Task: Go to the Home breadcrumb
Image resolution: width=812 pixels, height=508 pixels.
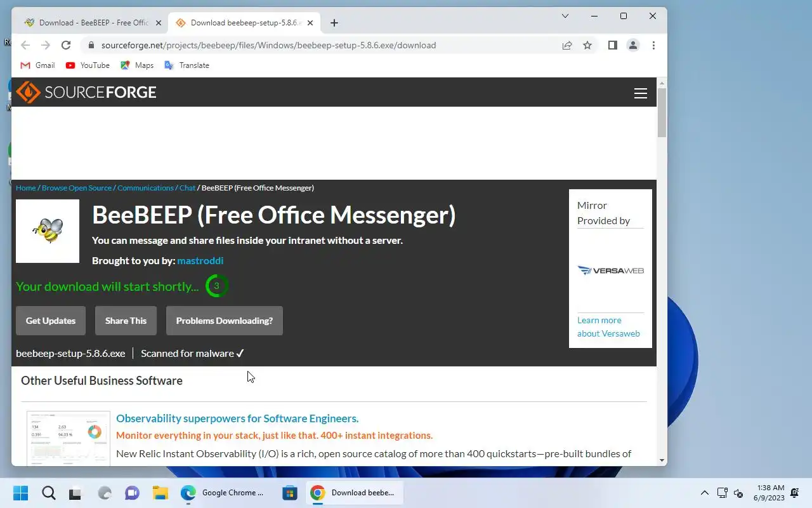Action: pyautogui.click(x=26, y=188)
